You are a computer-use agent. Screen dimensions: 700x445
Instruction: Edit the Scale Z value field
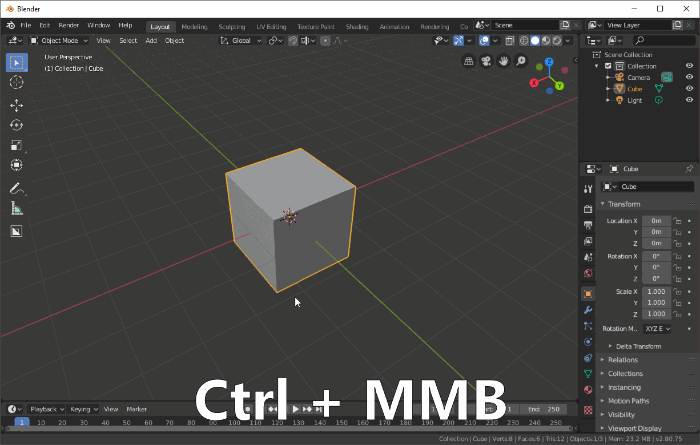(656, 314)
